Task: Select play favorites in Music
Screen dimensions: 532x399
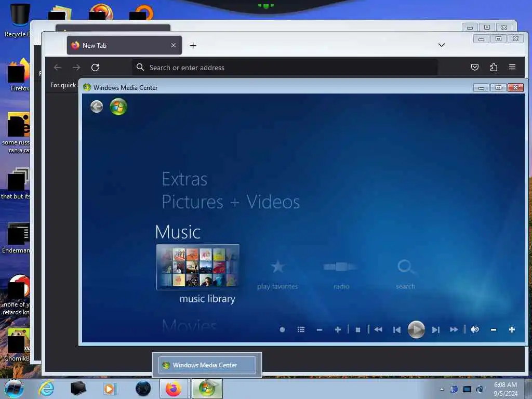Action: pyautogui.click(x=277, y=275)
